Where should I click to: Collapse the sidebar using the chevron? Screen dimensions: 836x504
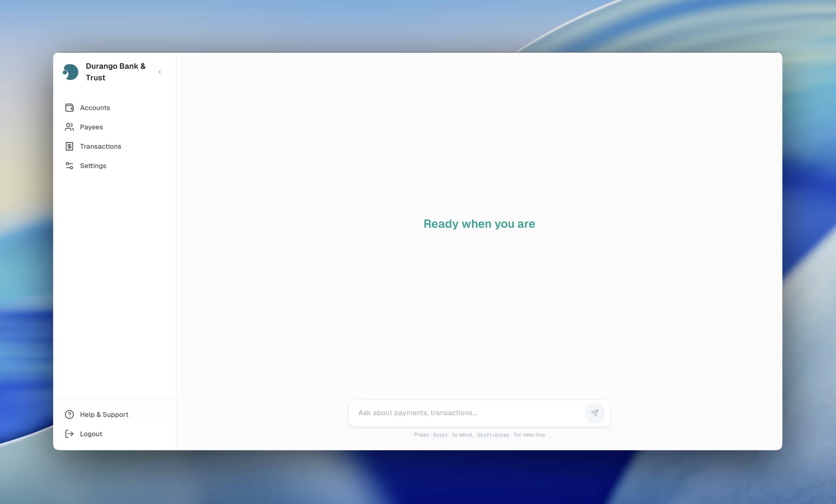pos(160,72)
